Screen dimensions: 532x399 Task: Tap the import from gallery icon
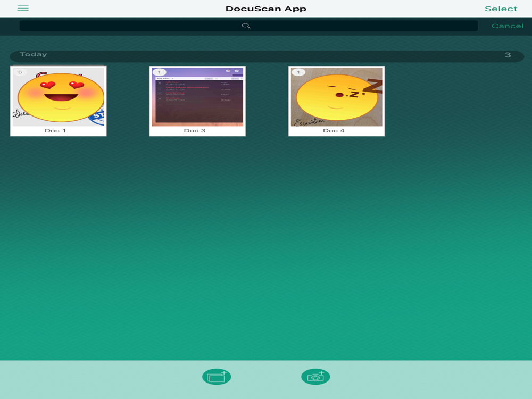coord(217,377)
